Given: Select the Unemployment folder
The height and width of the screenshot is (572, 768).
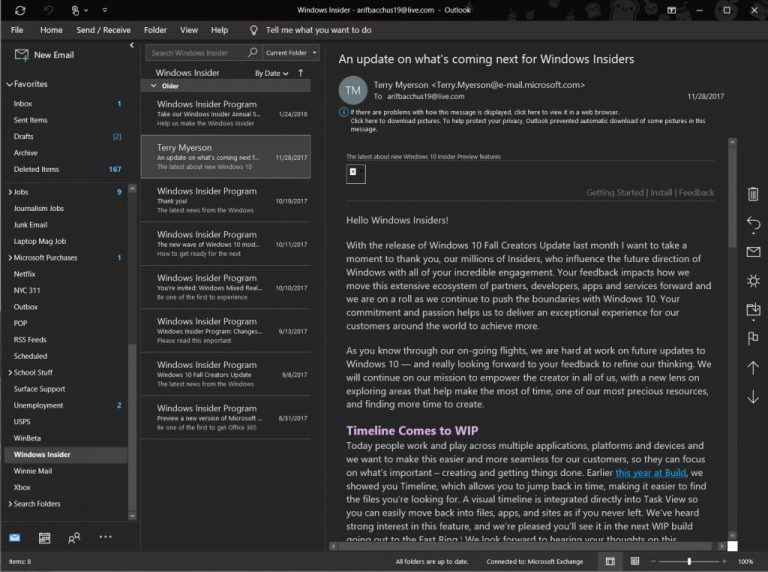Looking at the screenshot, I should [66, 405].
